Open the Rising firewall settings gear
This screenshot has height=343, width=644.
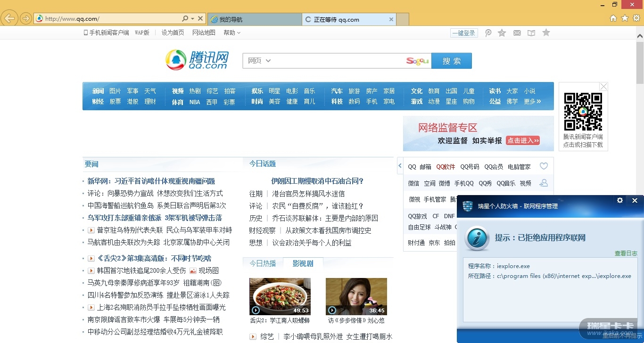click(x=620, y=200)
